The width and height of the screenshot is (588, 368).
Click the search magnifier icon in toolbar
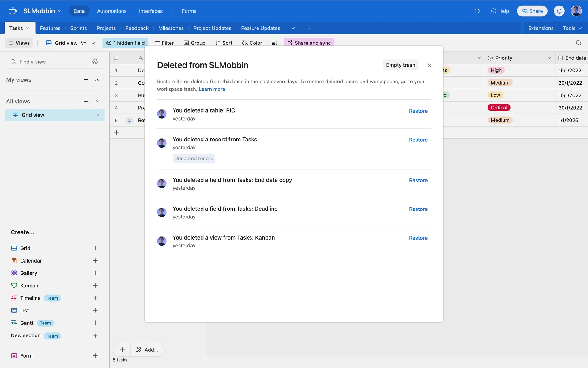tap(578, 43)
